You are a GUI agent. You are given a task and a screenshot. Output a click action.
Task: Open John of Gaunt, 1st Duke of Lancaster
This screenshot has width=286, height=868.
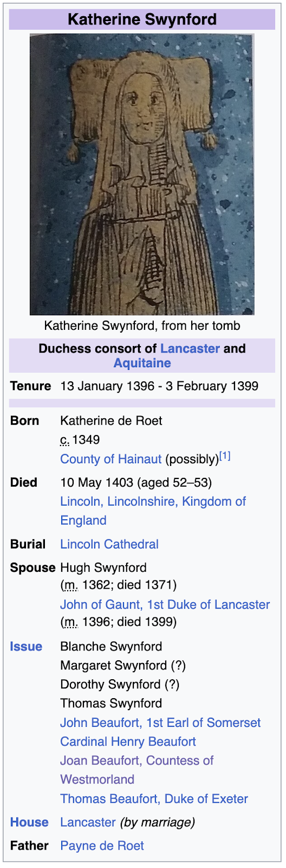165,604
